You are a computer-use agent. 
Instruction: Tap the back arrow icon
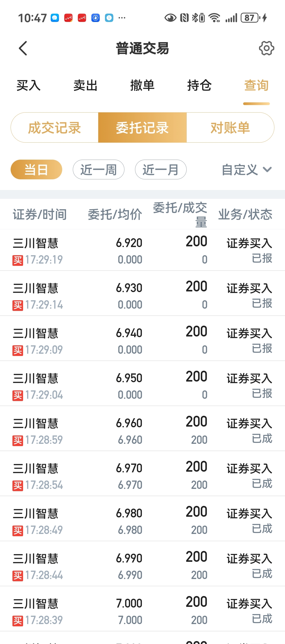pos(23,48)
